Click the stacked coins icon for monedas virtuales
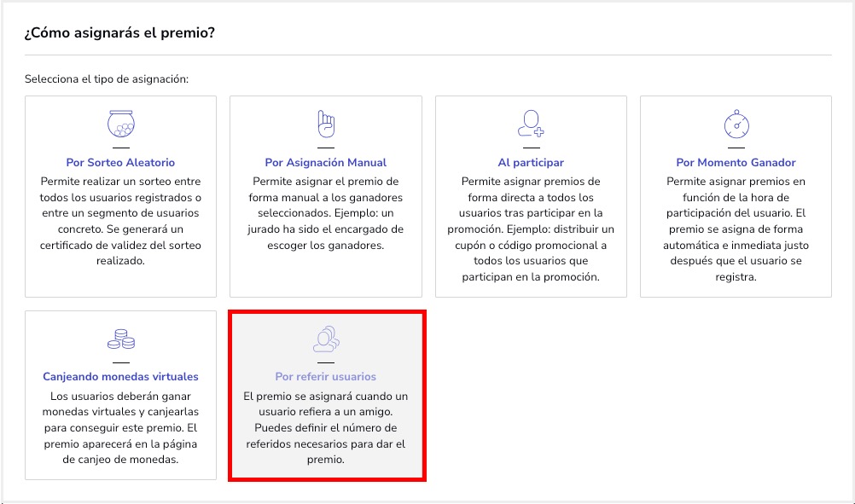 [120, 339]
